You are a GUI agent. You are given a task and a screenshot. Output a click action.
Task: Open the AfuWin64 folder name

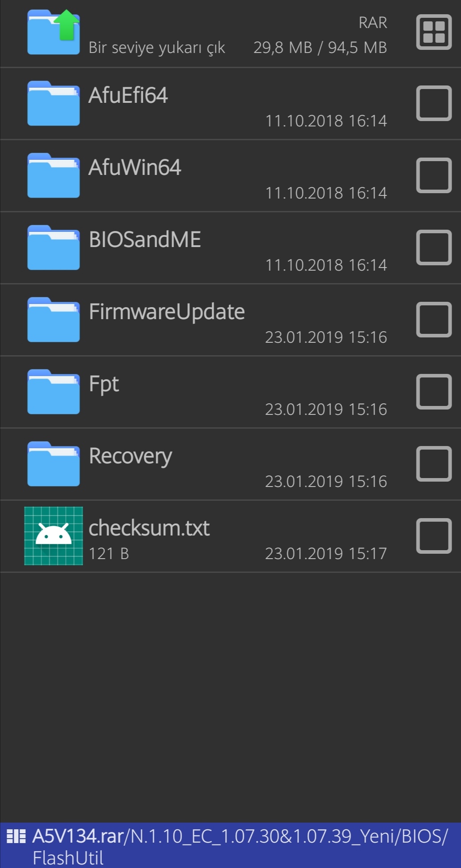[135, 167]
